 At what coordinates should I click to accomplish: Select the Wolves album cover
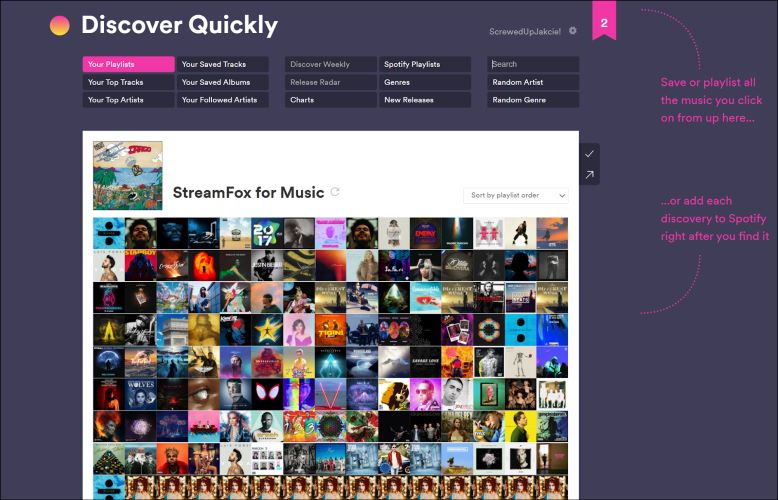tap(140, 394)
